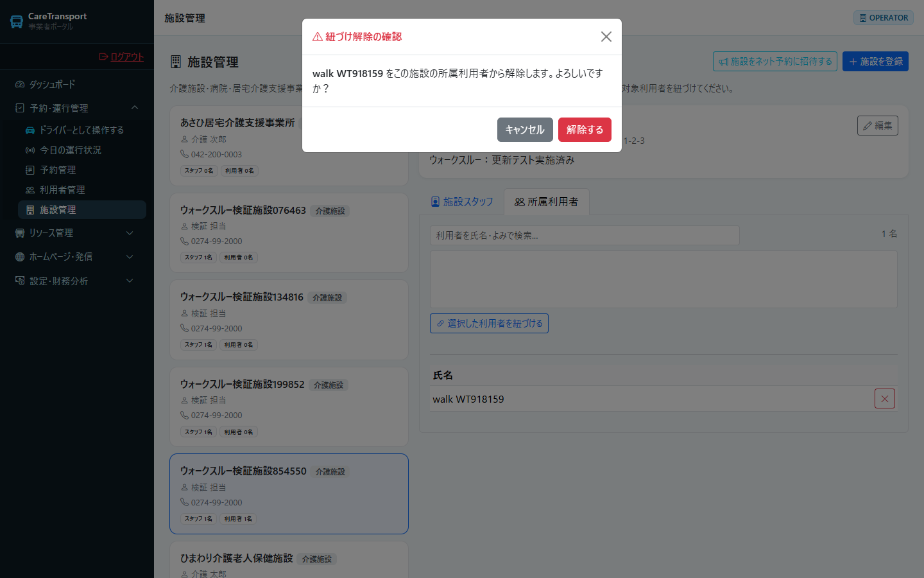The image size is (924, 578).
Task: Click the スタッフ 0名 badge on あさひ card
Action: [199, 171]
